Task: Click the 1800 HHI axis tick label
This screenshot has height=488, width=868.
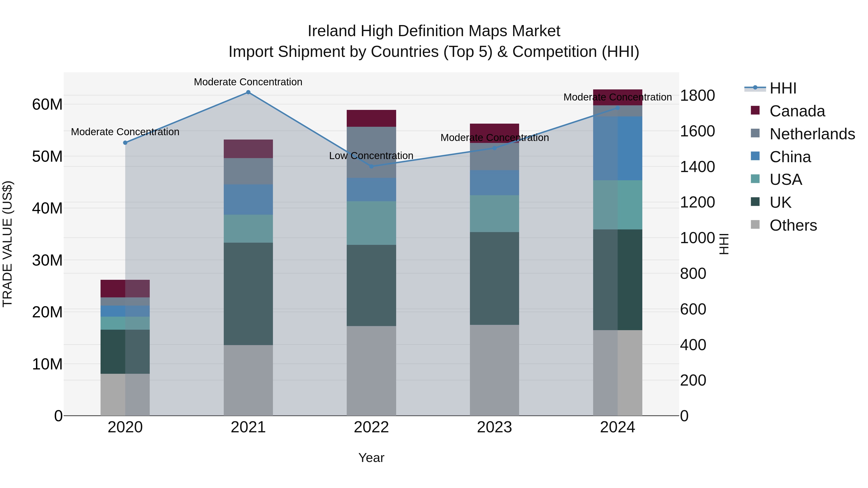Action: pyautogui.click(x=698, y=95)
